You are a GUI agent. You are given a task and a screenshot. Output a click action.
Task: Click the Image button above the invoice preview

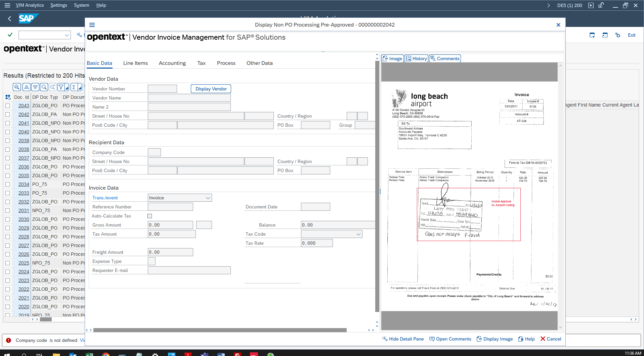(x=393, y=58)
